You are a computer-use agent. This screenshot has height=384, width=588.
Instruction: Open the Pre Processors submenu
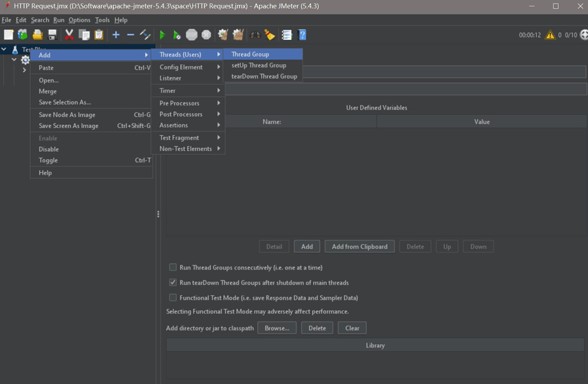click(x=188, y=103)
